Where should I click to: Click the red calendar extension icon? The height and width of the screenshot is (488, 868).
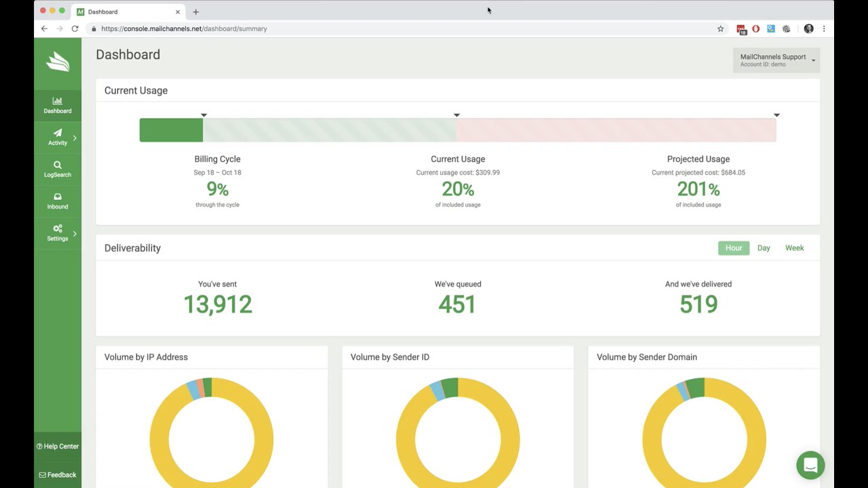click(741, 29)
